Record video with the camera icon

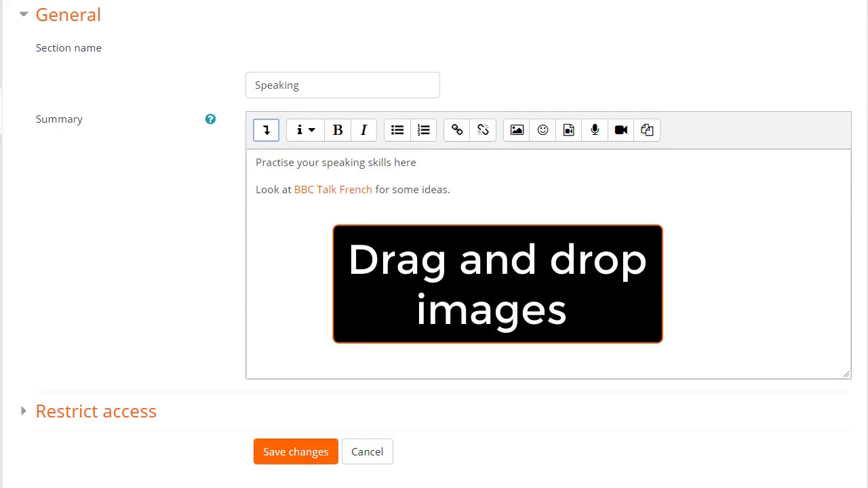(x=620, y=130)
